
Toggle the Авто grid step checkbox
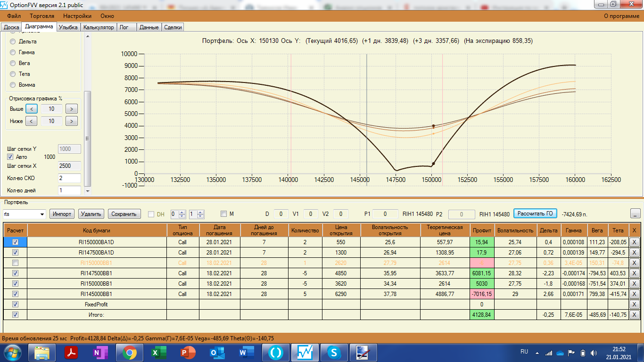tap(10, 157)
